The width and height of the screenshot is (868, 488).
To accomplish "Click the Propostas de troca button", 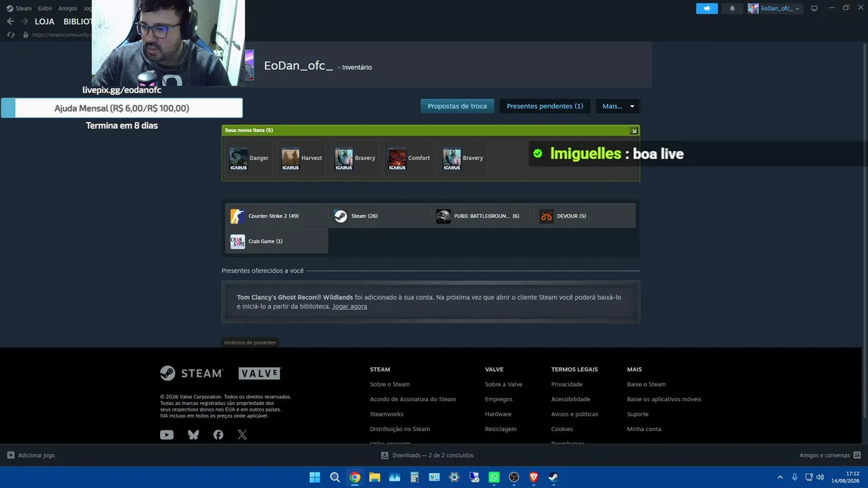I will (457, 106).
